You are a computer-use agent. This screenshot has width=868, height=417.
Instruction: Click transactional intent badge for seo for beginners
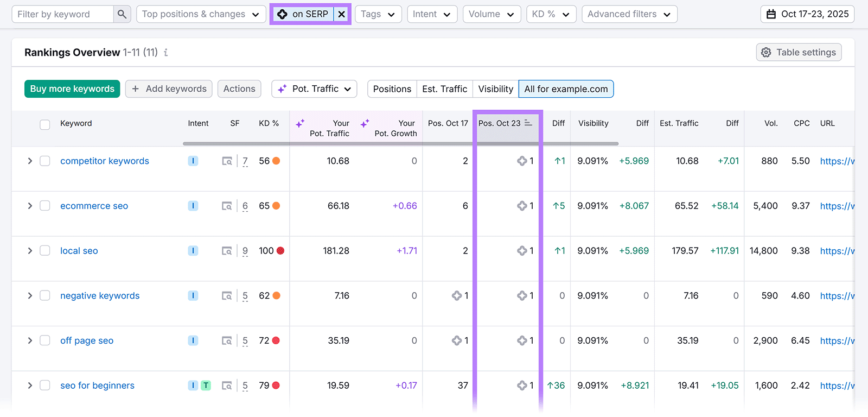click(x=206, y=386)
